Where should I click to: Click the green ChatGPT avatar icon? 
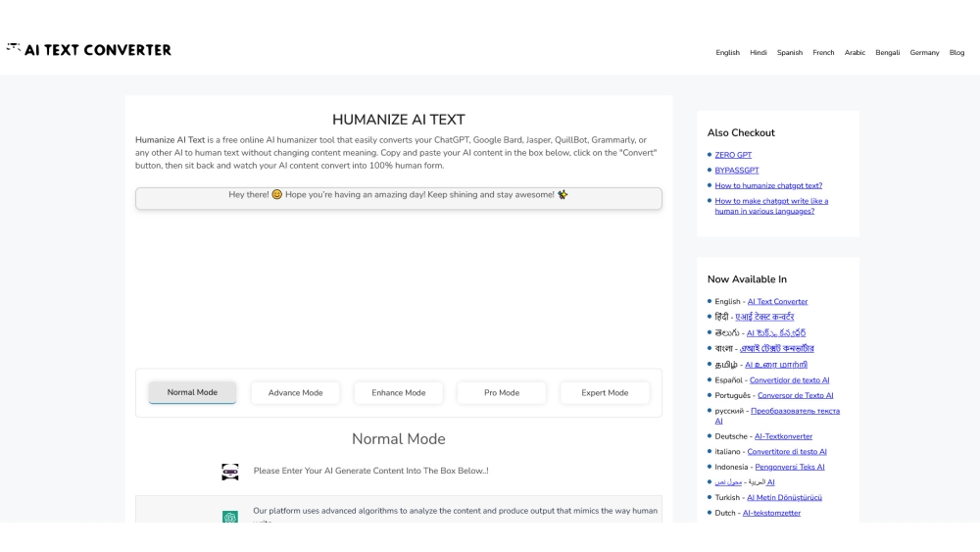click(x=230, y=516)
